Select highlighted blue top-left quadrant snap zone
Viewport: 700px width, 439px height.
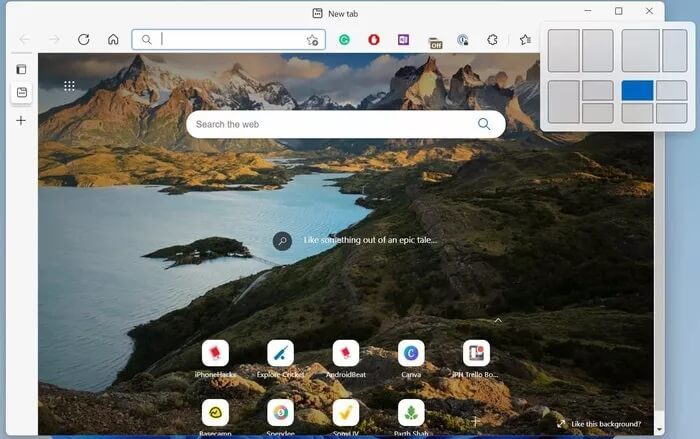pos(638,90)
